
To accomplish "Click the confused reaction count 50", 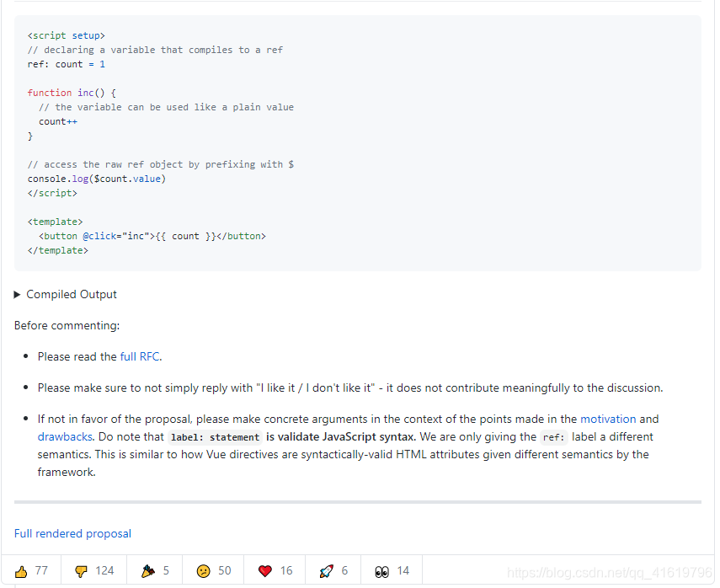I will (225, 570).
